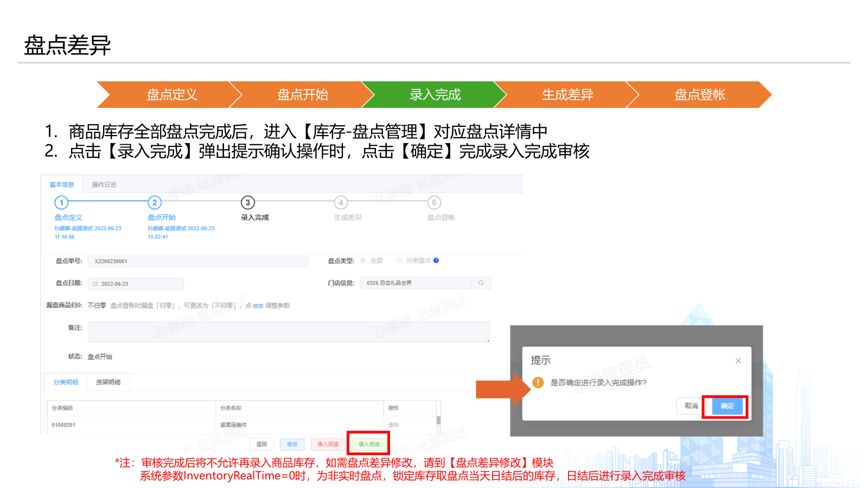
Task: Click the 录入完成 step label
Action: point(255,217)
